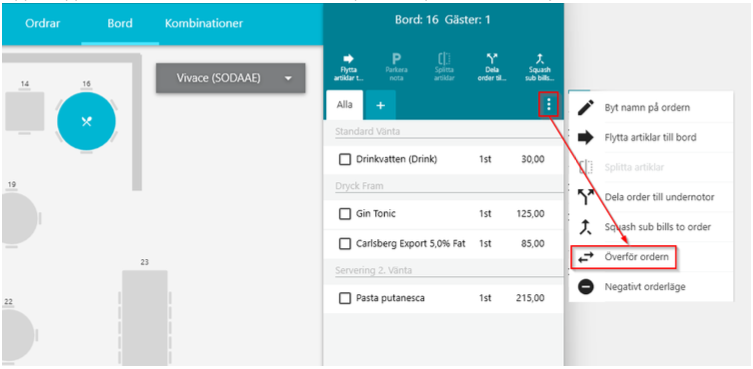The image size is (753, 369).
Task: Click the Drinkvatten price 30,00
Action: [533, 160]
